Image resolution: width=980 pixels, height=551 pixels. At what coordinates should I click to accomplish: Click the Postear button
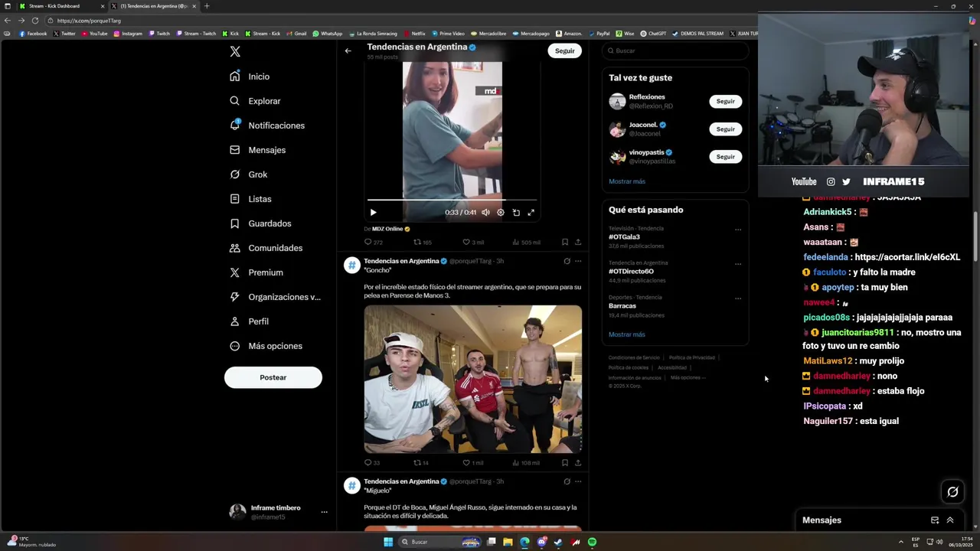(273, 377)
